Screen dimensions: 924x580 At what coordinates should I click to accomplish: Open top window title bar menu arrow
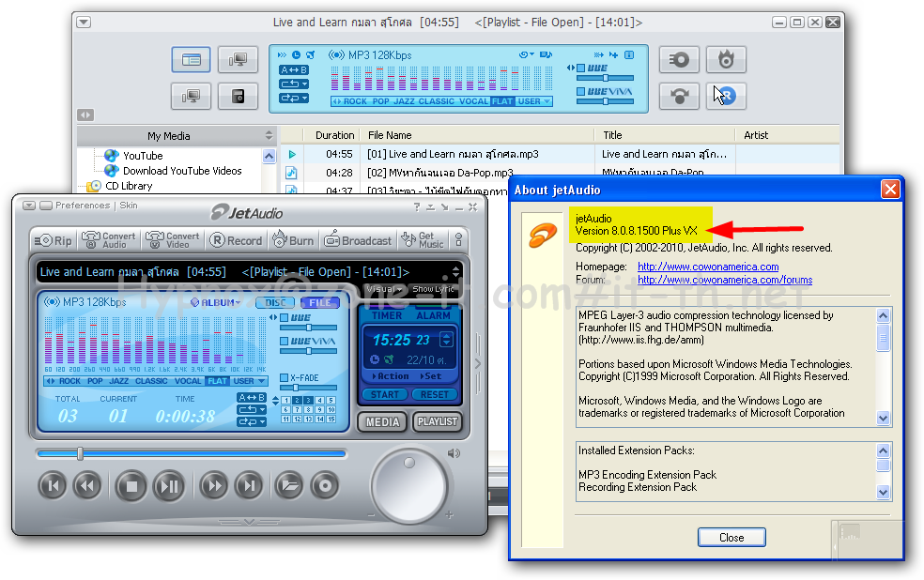tap(84, 23)
